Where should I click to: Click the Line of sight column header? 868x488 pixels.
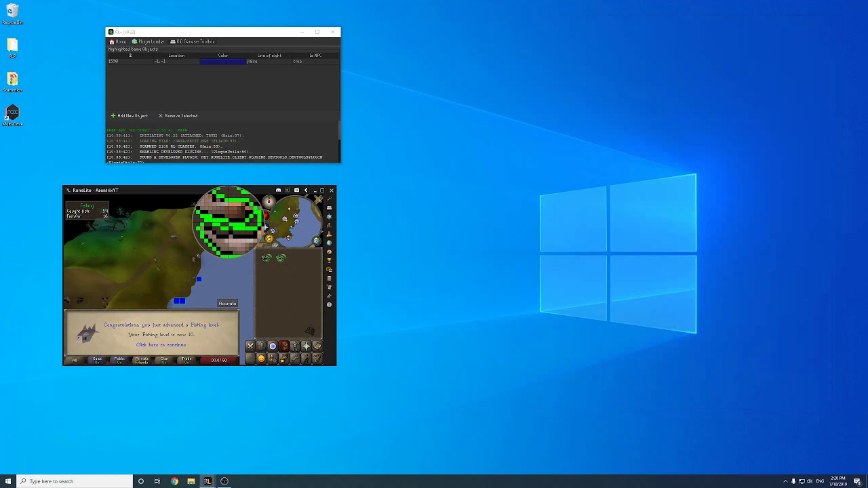(269, 56)
